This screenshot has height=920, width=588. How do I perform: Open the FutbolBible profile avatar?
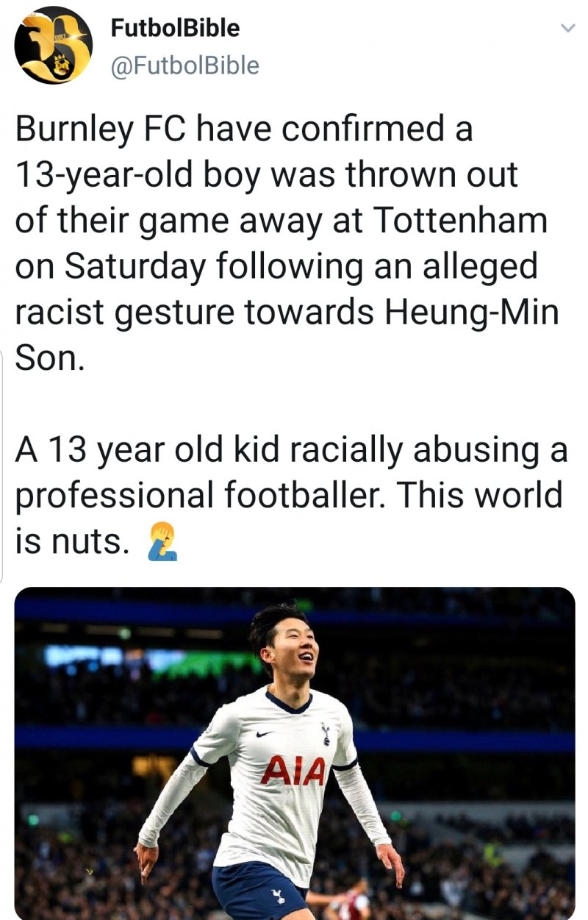click(53, 46)
